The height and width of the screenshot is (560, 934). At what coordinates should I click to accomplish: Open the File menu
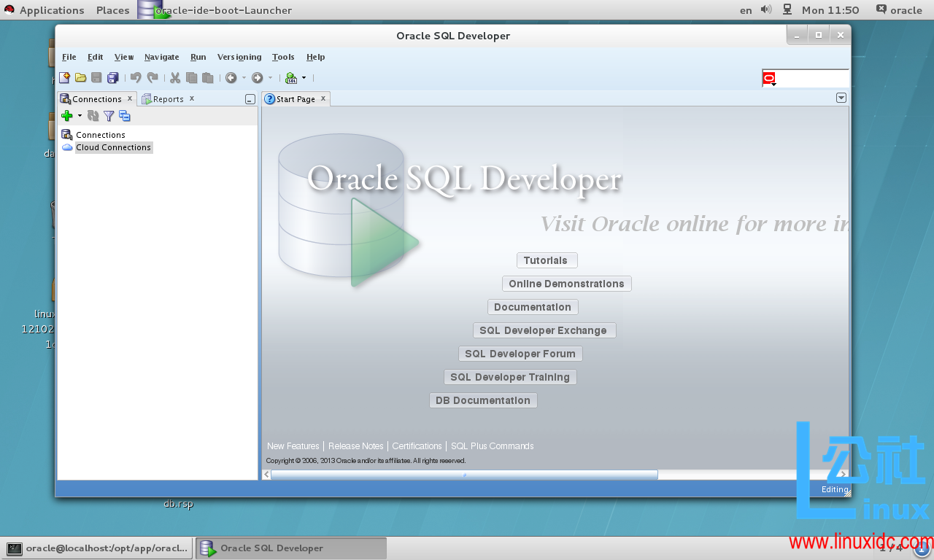tap(69, 57)
